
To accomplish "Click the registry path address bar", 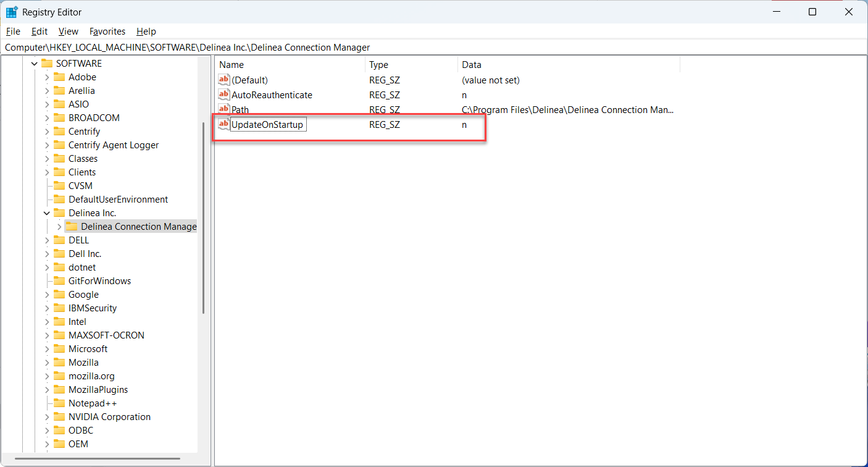I will 432,48.
